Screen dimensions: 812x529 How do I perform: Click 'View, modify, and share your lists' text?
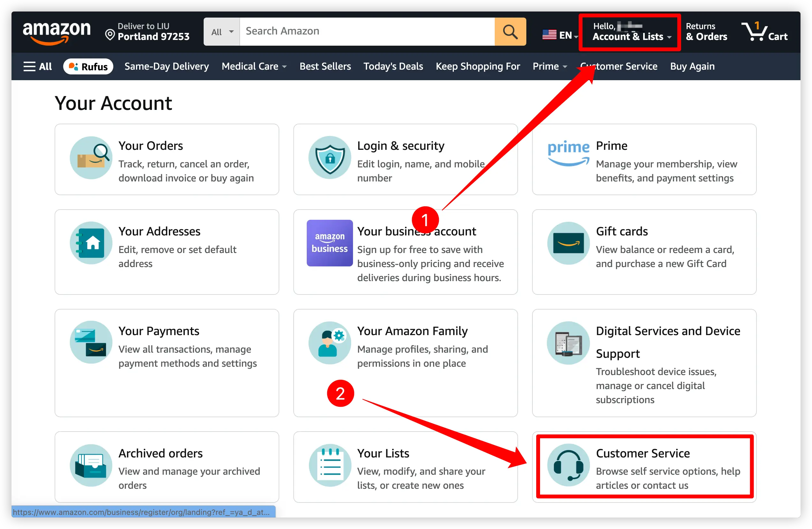point(421,478)
